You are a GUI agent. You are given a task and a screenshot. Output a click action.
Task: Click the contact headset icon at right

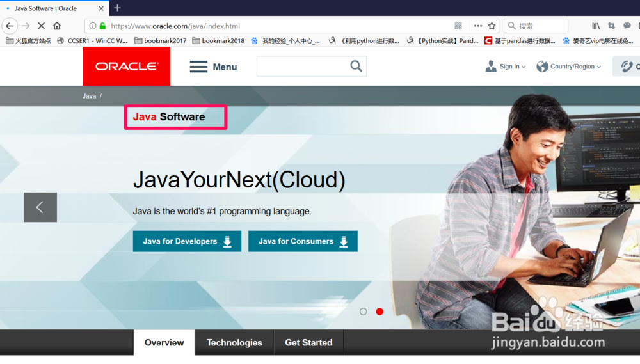627,66
